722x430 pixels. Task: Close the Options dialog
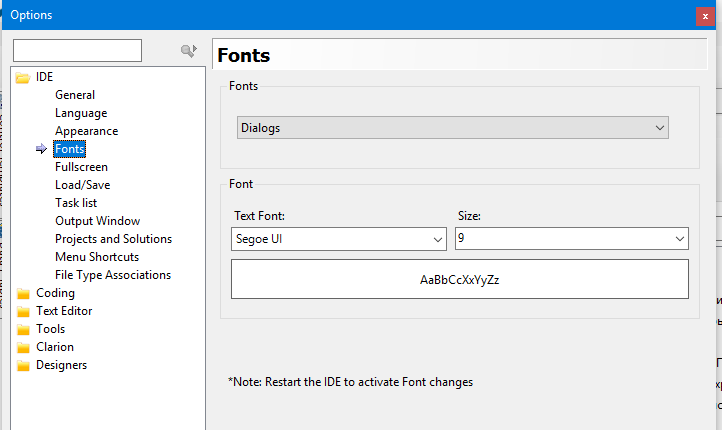coord(706,15)
